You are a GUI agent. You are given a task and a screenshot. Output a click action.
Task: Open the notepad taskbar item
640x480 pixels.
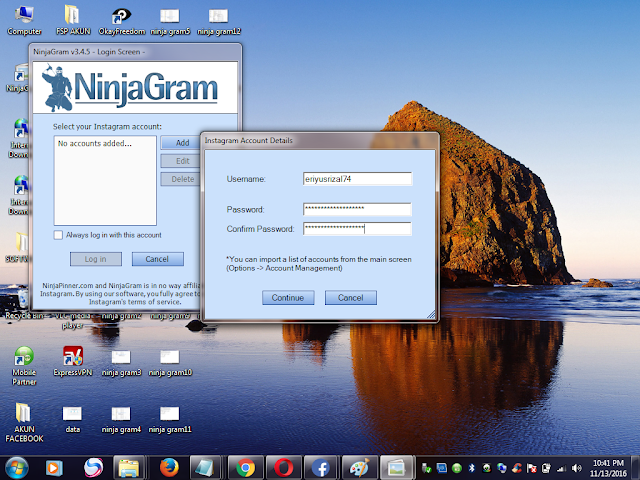click(x=206, y=468)
